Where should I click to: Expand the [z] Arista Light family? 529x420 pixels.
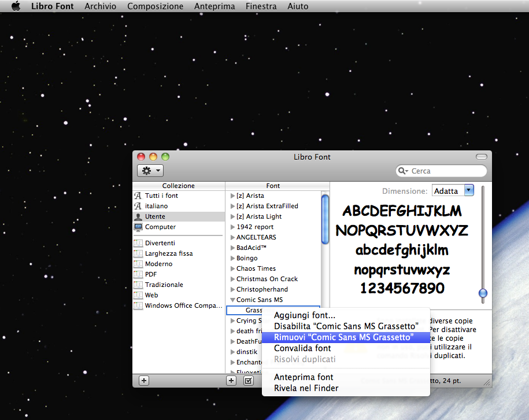[232, 216]
